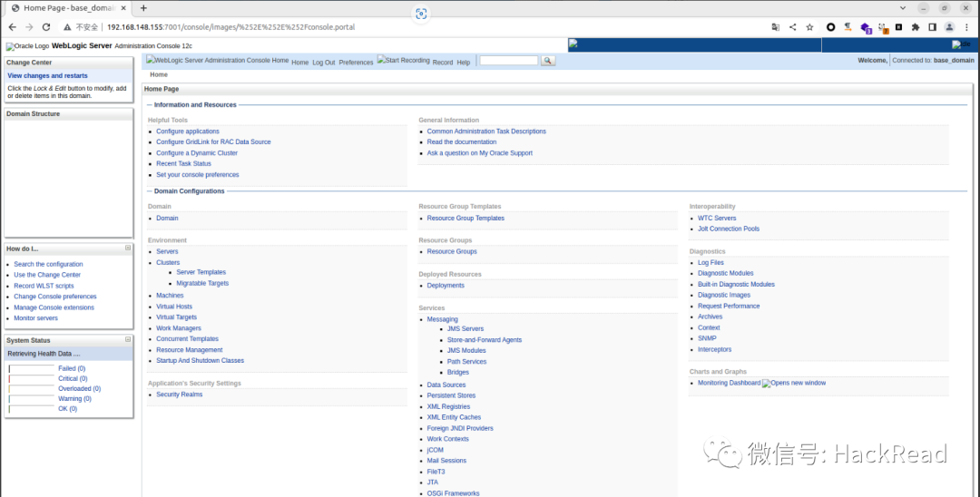
Task: Open Virtual Hosts link
Action: coord(173,307)
